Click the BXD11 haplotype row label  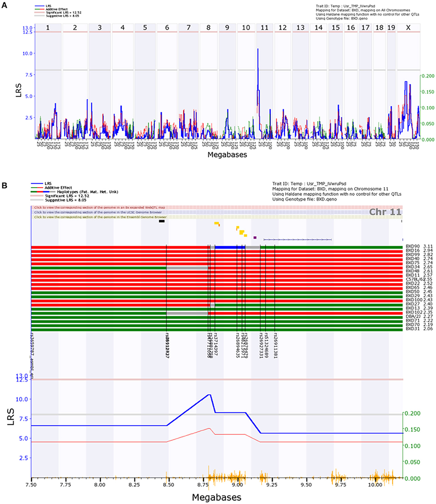tap(412, 275)
